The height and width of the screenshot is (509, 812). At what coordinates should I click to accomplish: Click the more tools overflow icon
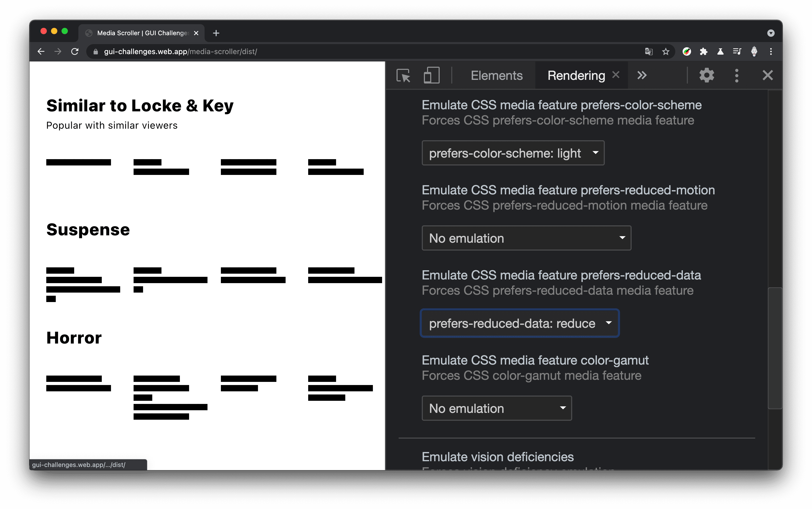tap(642, 75)
